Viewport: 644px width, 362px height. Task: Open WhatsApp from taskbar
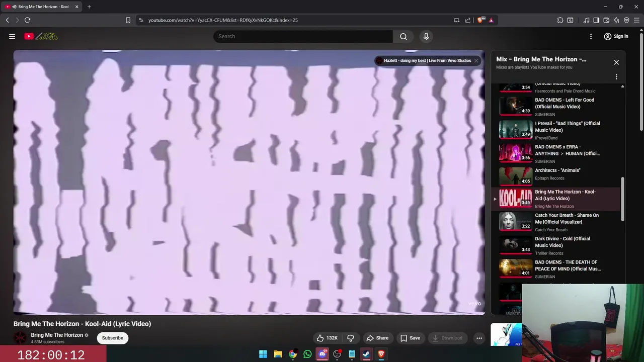307,354
